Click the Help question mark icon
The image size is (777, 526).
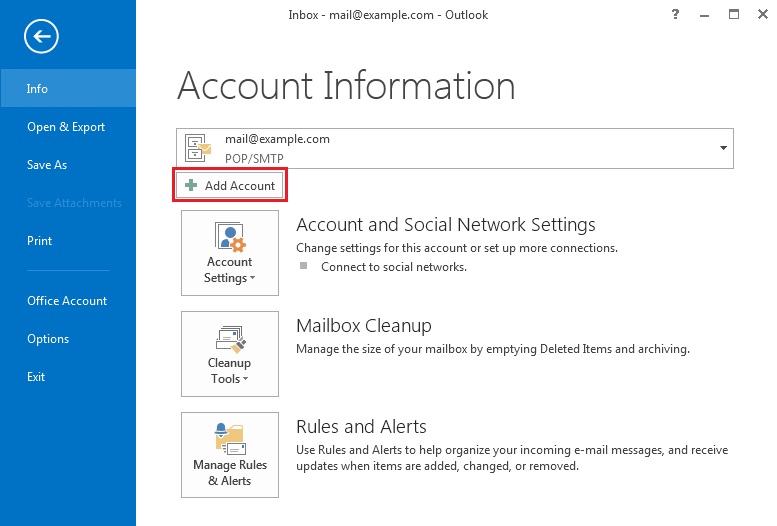(x=675, y=14)
